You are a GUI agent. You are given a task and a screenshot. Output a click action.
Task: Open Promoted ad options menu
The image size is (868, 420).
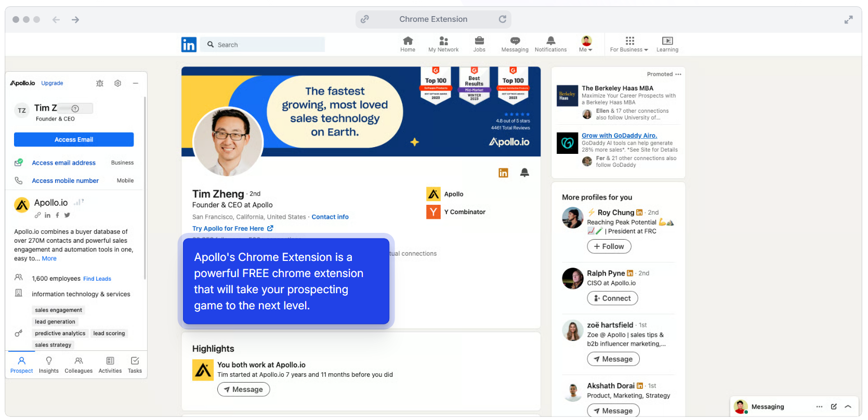[x=678, y=74]
